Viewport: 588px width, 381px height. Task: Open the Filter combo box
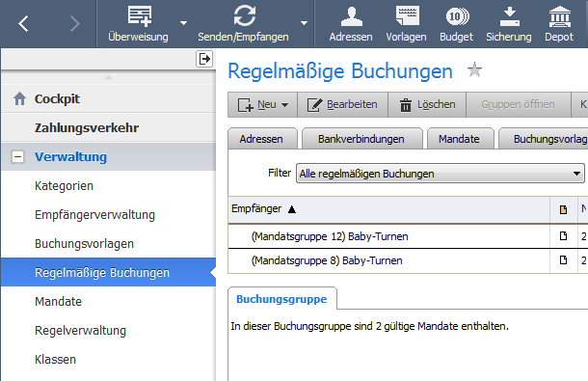[441, 174]
